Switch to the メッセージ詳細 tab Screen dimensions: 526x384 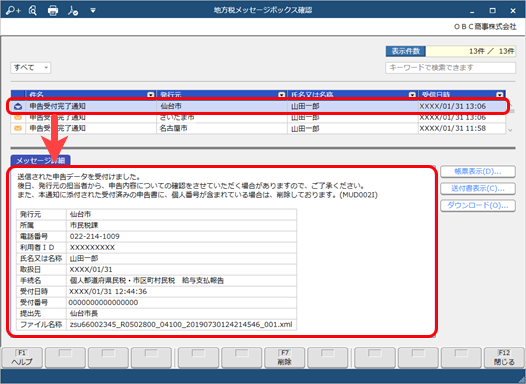[x=40, y=160]
